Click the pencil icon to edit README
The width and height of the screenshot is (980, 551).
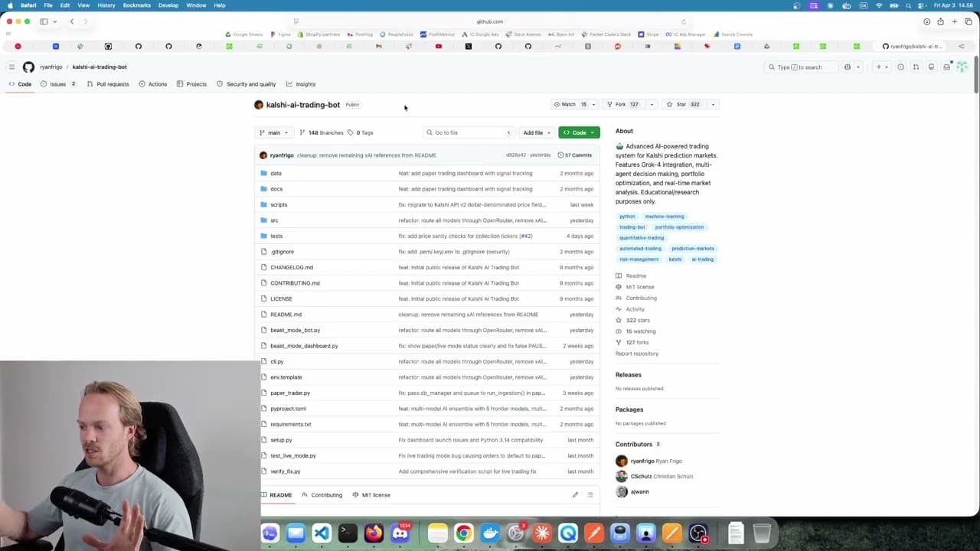click(x=575, y=495)
